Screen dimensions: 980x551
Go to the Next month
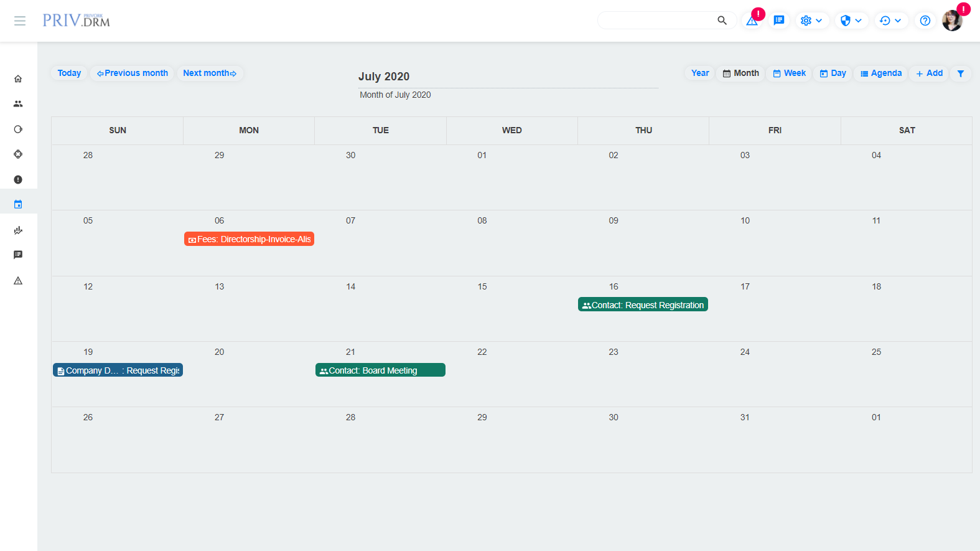pyautogui.click(x=210, y=73)
